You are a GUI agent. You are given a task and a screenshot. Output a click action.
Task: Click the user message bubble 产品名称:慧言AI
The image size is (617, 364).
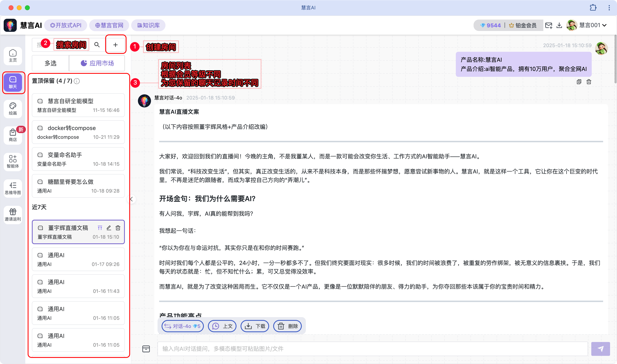point(524,64)
